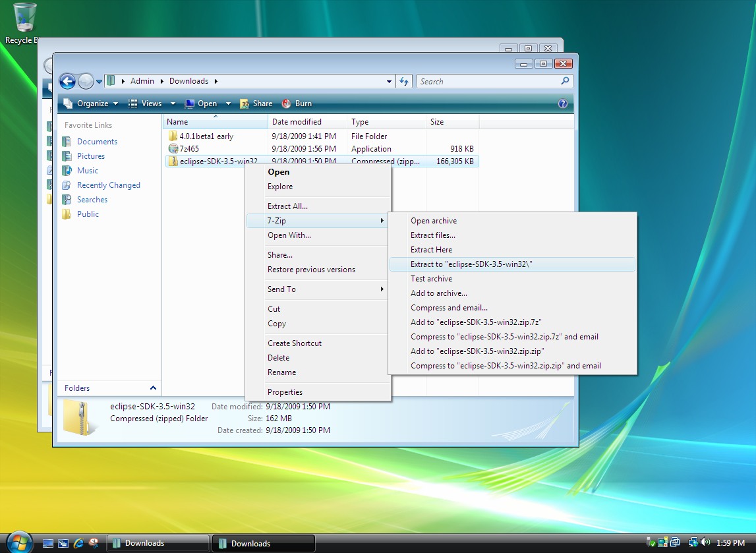
Task: Click the large zip folder preview icon
Action: [x=80, y=417]
